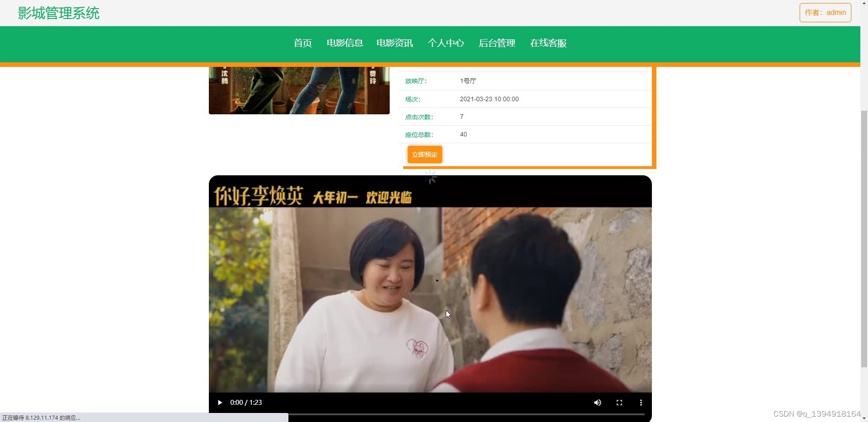Viewport: 868px width, 422px height.
Task: Click the movie poster image above the details
Action: pos(298,90)
